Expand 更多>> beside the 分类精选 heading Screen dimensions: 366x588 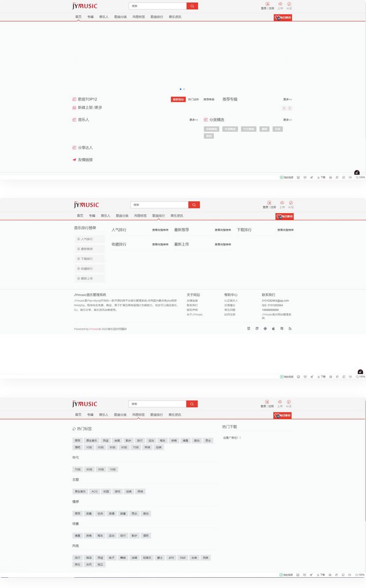(287, 120)
